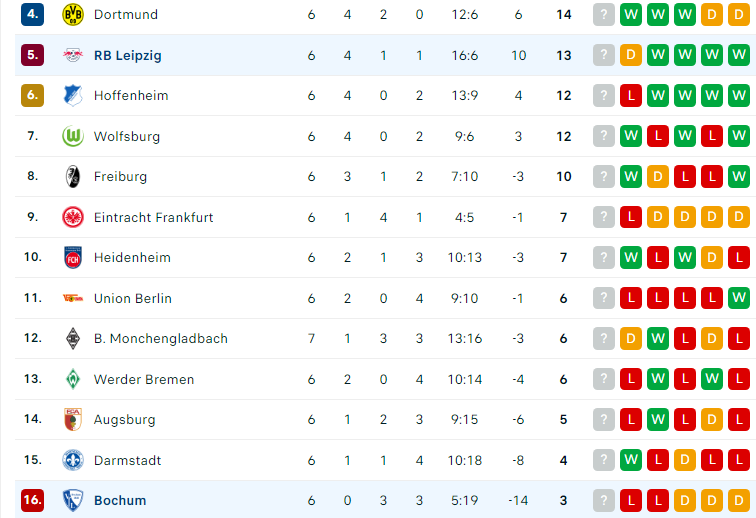Select the Freiburg club crest
Screen dimensions: 756x518
pos(73,177)
